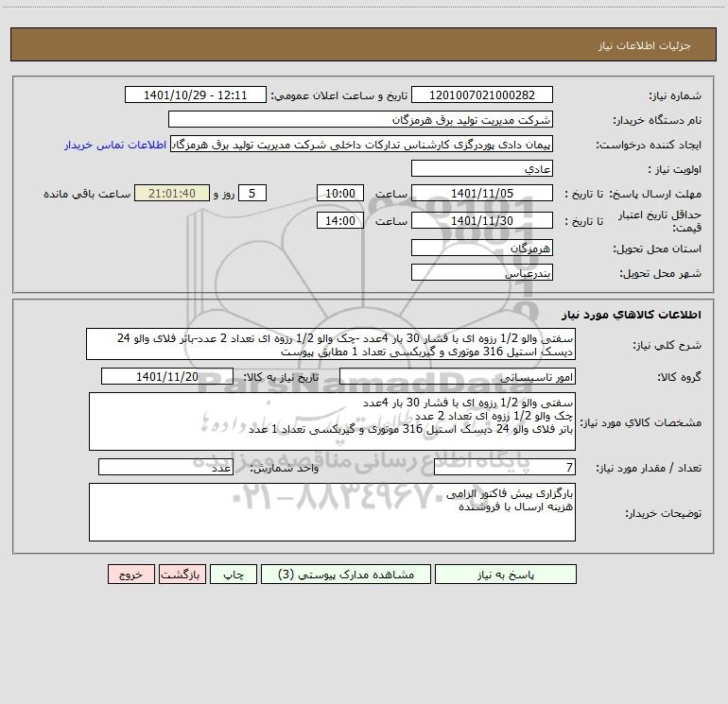Open اطلاعات تماس خریدار contact link
The height and width of the screenshot is (704, 728).
coord(115,145)
